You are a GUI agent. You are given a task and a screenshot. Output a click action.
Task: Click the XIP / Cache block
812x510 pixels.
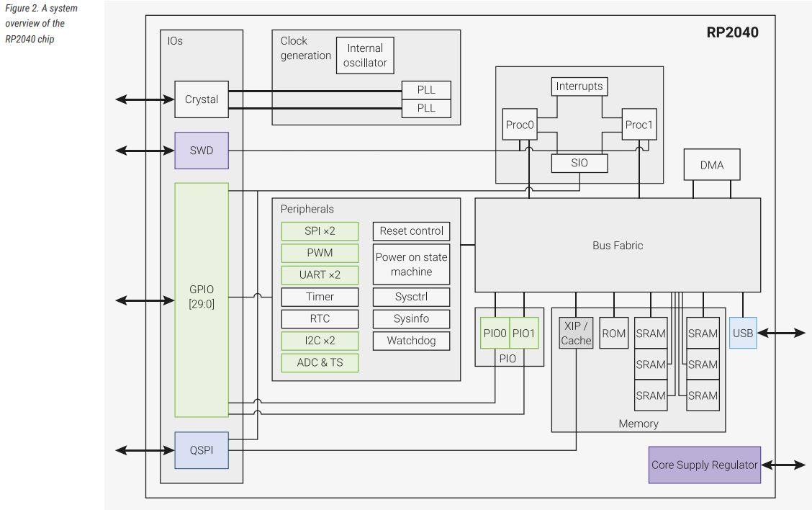576,333
